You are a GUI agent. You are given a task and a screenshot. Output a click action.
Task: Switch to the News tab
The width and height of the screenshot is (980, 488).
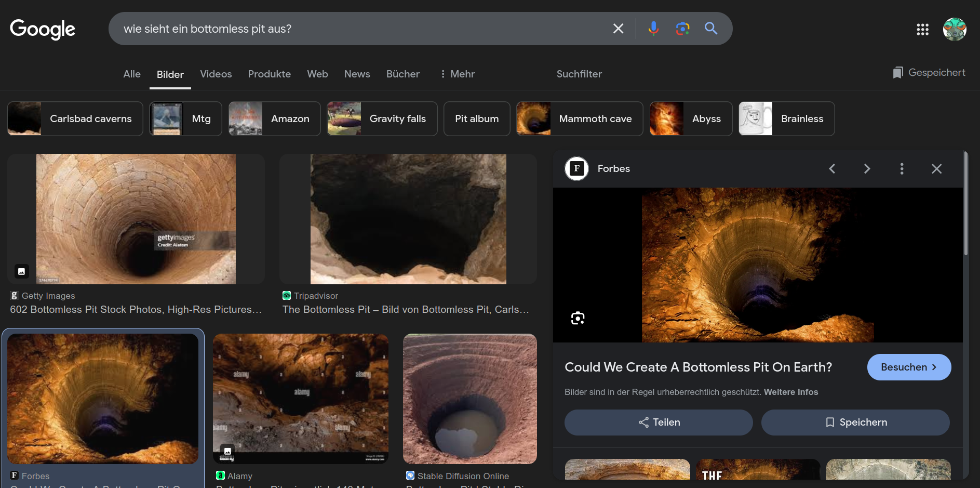tap(357, 74)
